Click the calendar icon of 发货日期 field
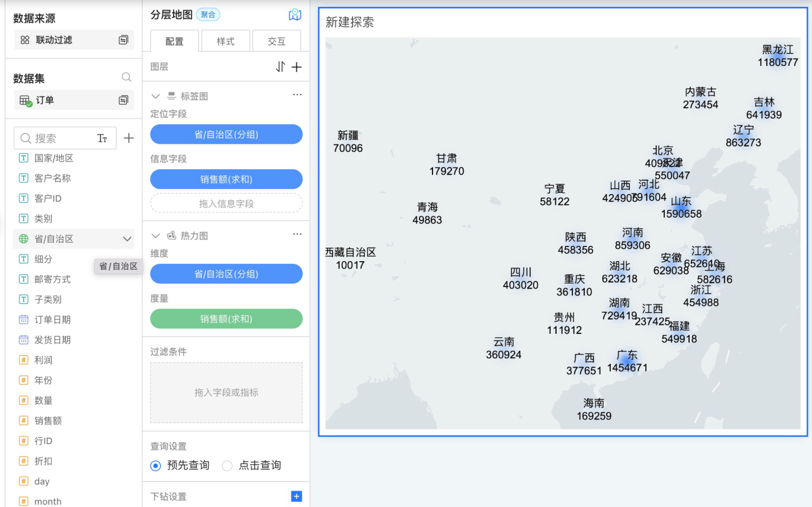 point(24,340)
